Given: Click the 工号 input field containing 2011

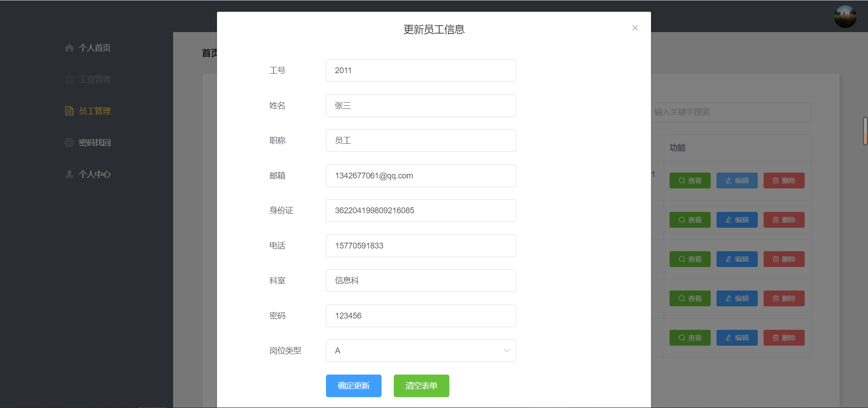Looking at the screenshot, I should 421,70.
